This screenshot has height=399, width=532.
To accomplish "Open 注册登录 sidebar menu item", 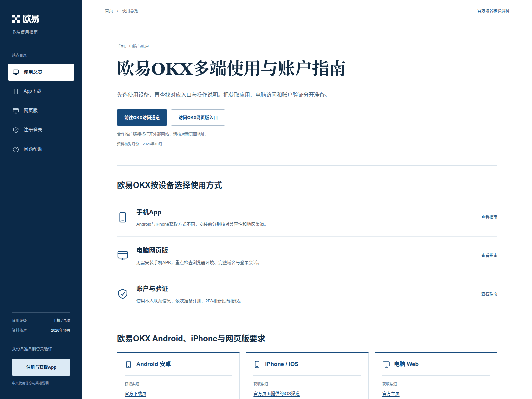I will pos(41,130).
